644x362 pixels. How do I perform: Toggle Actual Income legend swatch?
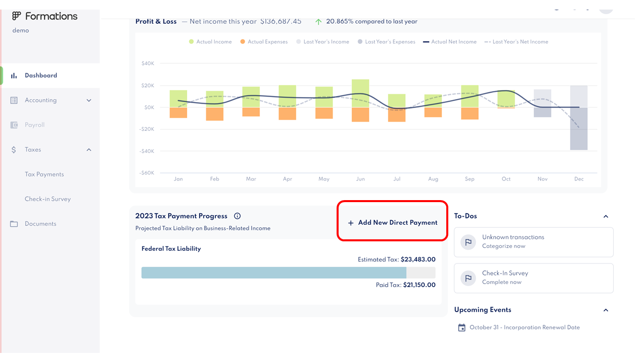point(191,42)
